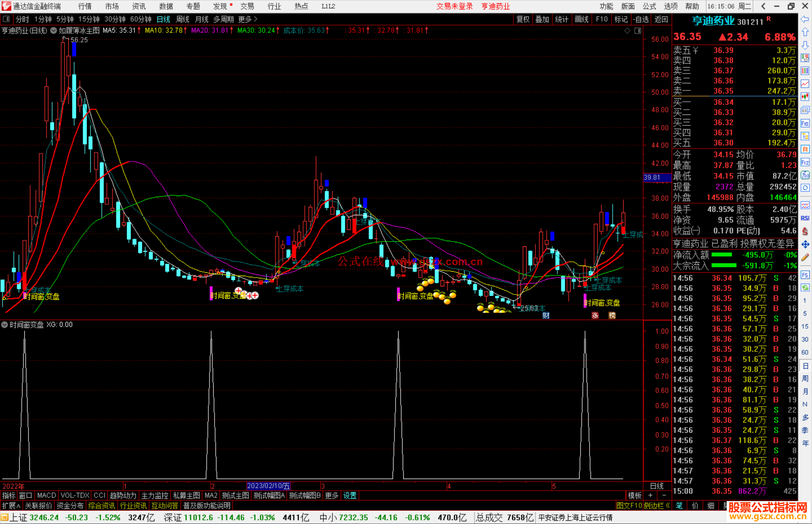This screenshot has height=524, width=812.
Task: Click the F10 icon in right sidebar
Action: tap(805, 123)
